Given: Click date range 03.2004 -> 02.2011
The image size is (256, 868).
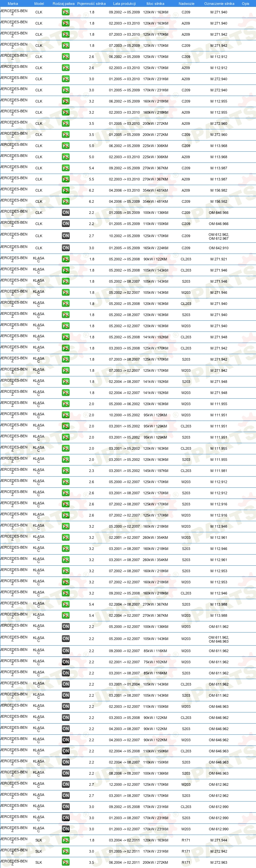Looking at the screenshot, I should (x=124, y=840).
